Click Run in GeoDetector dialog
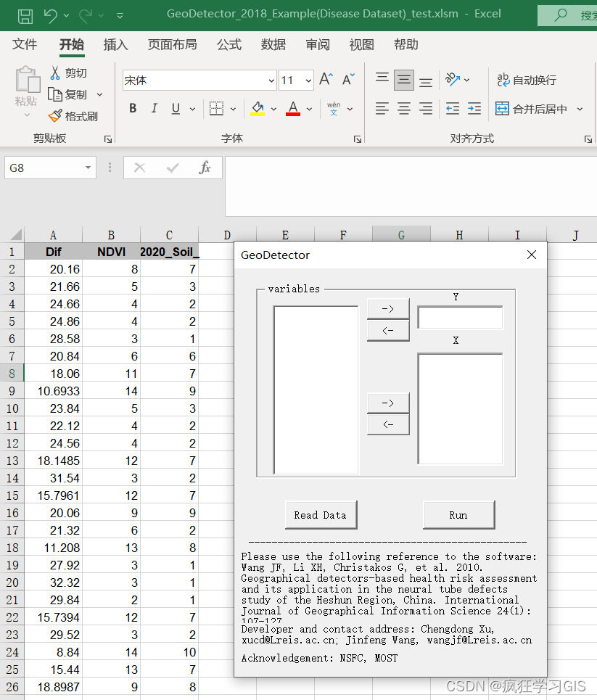The image size is (597, 700). 458,515
